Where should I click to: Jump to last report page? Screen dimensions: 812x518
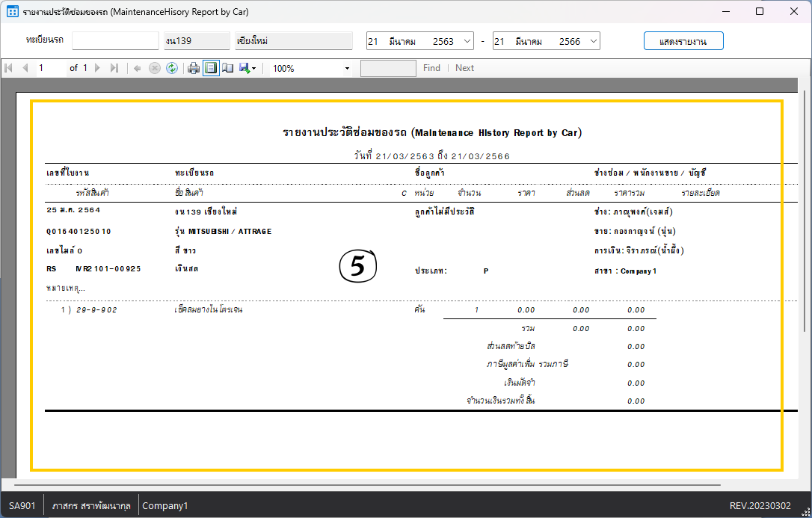[x=114, y=68]
